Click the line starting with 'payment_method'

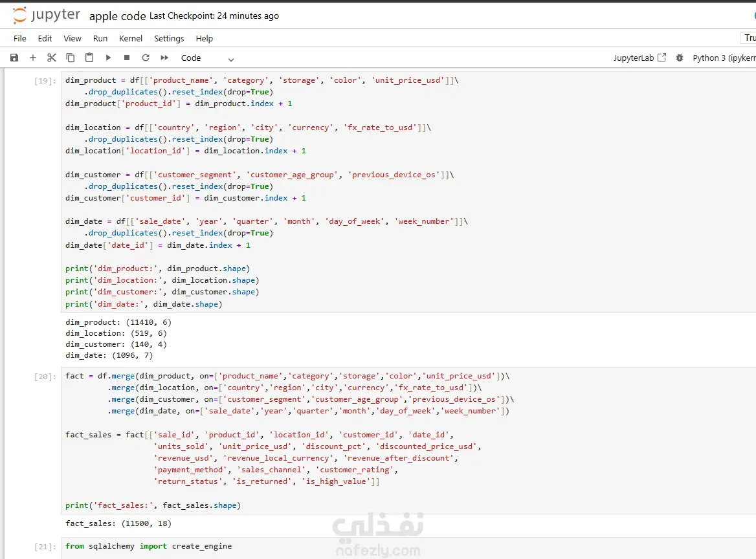[x=276, y=470]
